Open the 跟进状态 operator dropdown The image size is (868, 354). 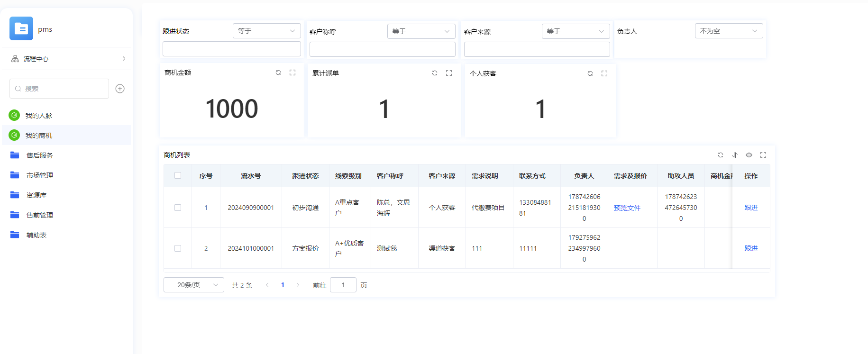[266, 31]
